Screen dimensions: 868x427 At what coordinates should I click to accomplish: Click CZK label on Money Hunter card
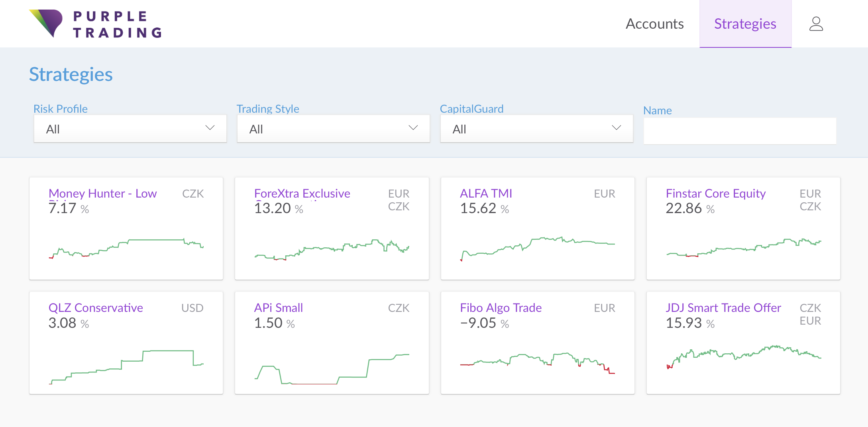[192, 194]
